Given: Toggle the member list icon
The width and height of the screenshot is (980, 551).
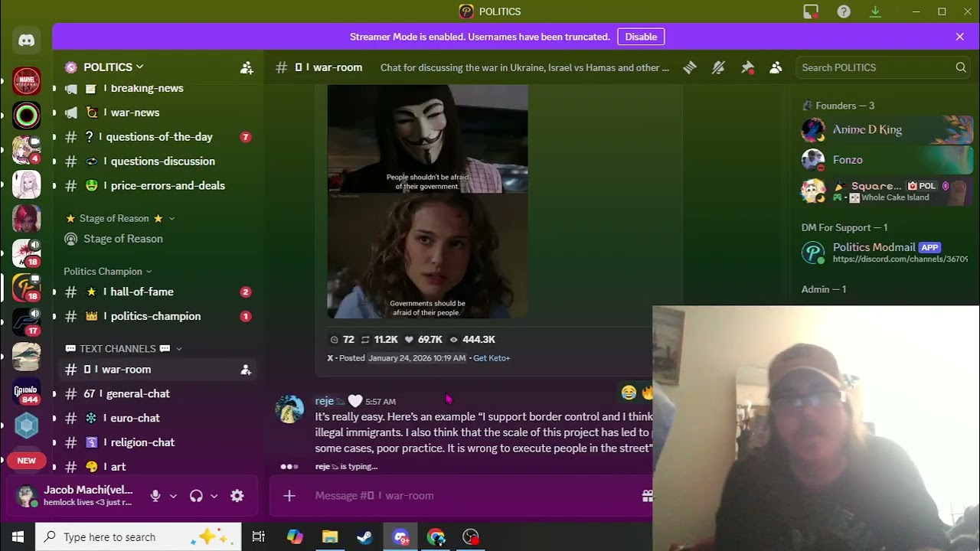Looking at the screenshot, I should tap(776, 67).
